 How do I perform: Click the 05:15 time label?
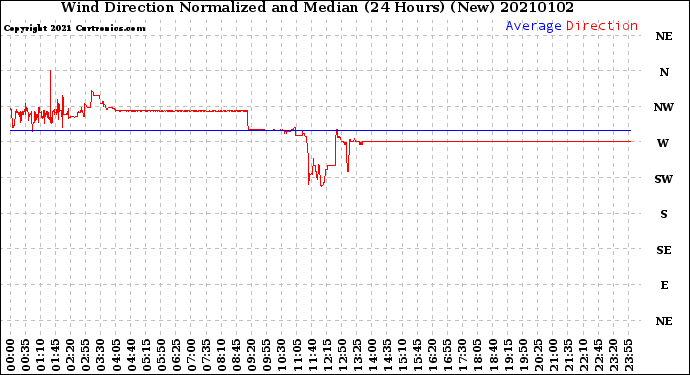pyautogui.click(x=147, y=355)
